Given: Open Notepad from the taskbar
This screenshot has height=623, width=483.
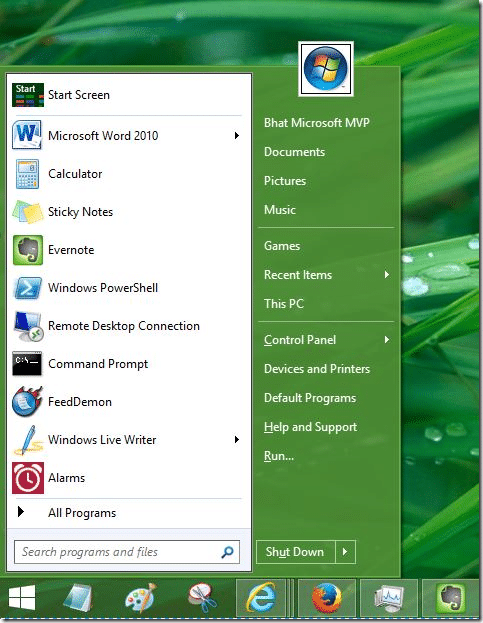Looking at the screenshot, I should pos(79,598).
